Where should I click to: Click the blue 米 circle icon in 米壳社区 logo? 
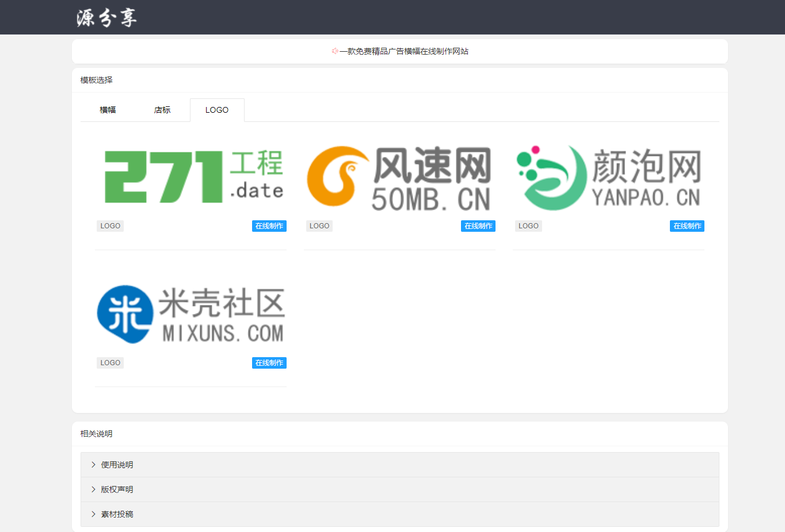point(124,314)
